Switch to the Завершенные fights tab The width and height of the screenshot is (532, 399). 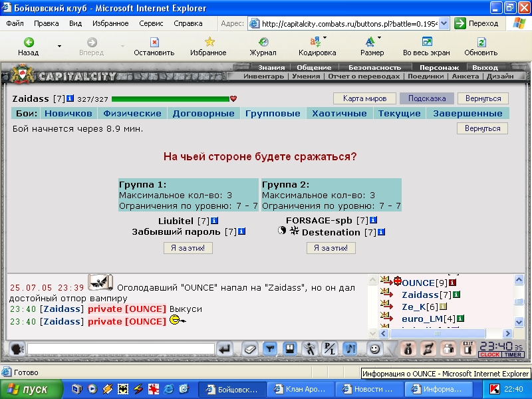467,113
